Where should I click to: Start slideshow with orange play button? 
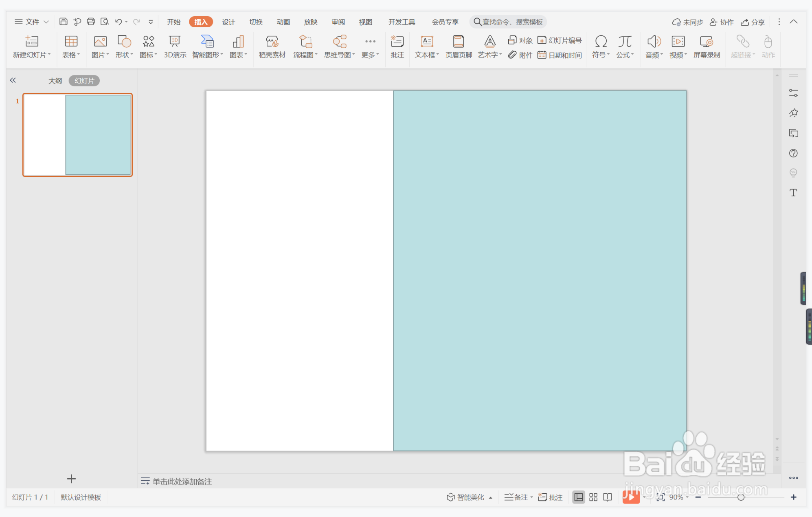630,497
